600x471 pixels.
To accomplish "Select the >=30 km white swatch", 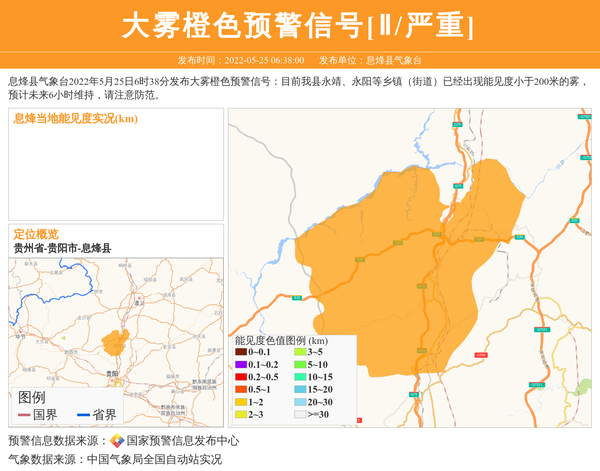I will coord(299,414).
